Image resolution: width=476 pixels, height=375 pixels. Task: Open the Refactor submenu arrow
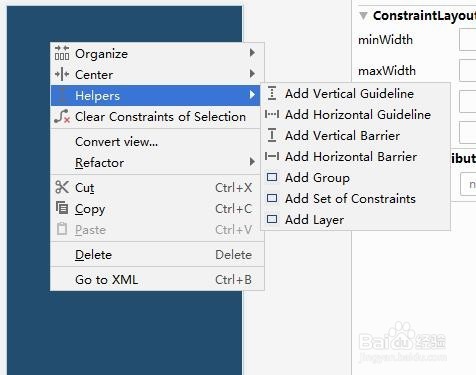tap(252, 162)
